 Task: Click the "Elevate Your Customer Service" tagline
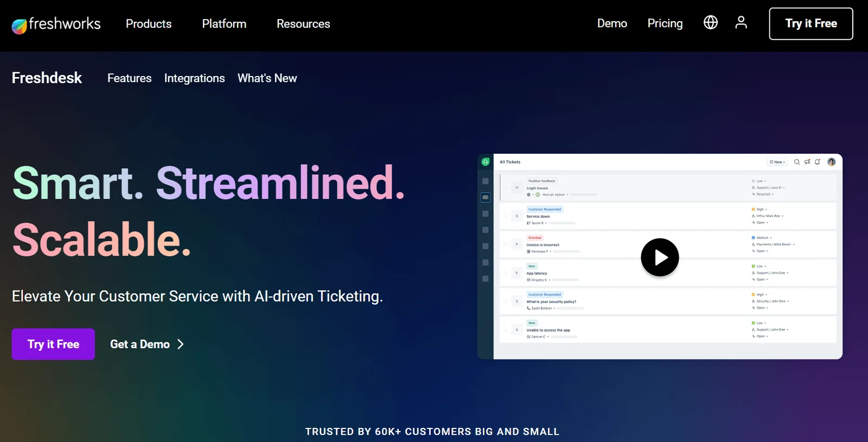tap(197, 296)
